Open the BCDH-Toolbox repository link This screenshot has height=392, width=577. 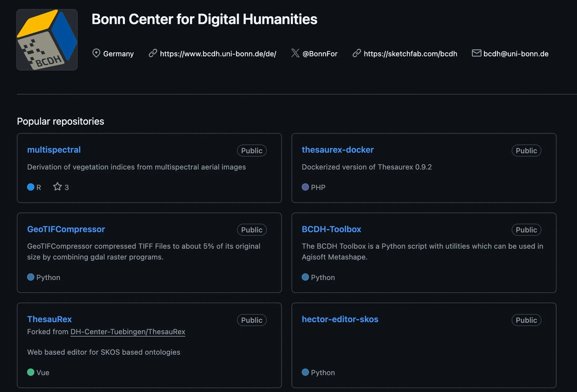(x=331, y=229)
